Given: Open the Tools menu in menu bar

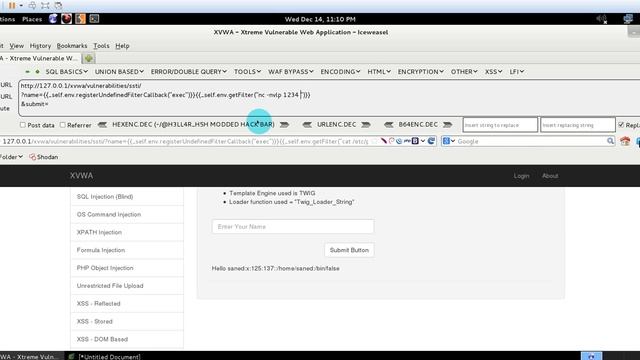Looking at the screenshot, I should click(x=101, y=46).
